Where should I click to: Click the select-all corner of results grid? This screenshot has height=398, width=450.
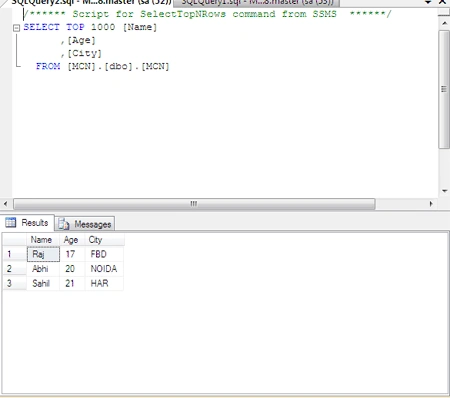pyautogui.click(x=15, y=240)
